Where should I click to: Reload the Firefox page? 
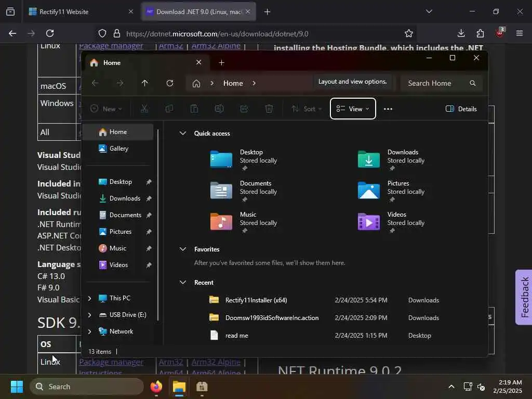coord(50,33)
